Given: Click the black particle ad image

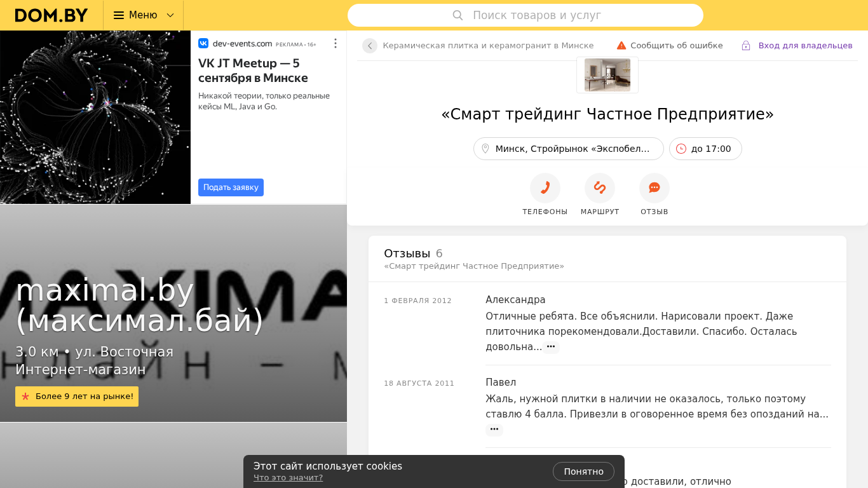Looking at the screenshot, I should click(95, 118).
